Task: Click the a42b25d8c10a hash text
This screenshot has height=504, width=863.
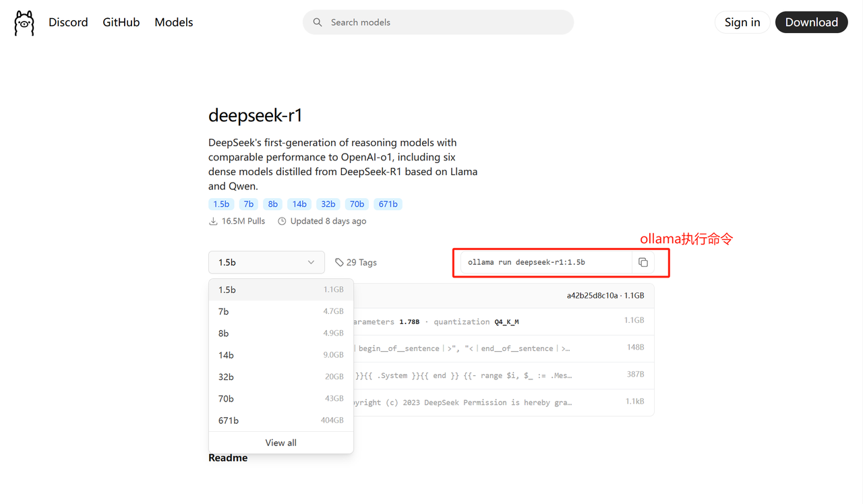Action: pos(592,295)
